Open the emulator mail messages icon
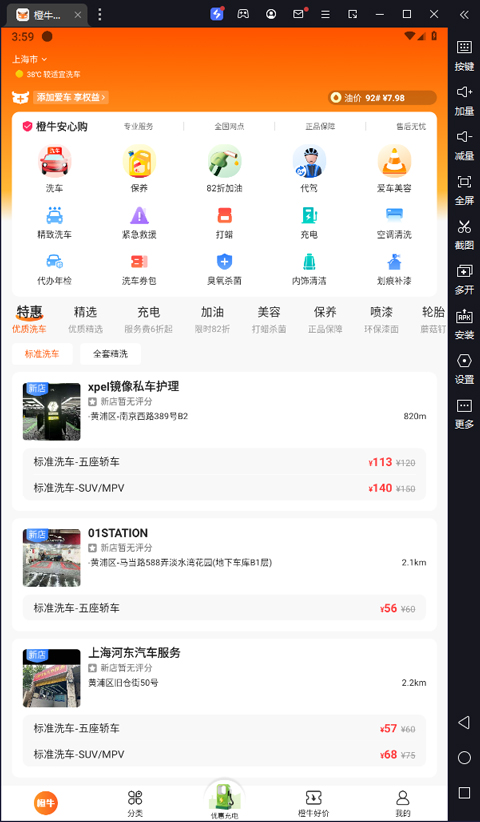 click(x=298, y=14)
